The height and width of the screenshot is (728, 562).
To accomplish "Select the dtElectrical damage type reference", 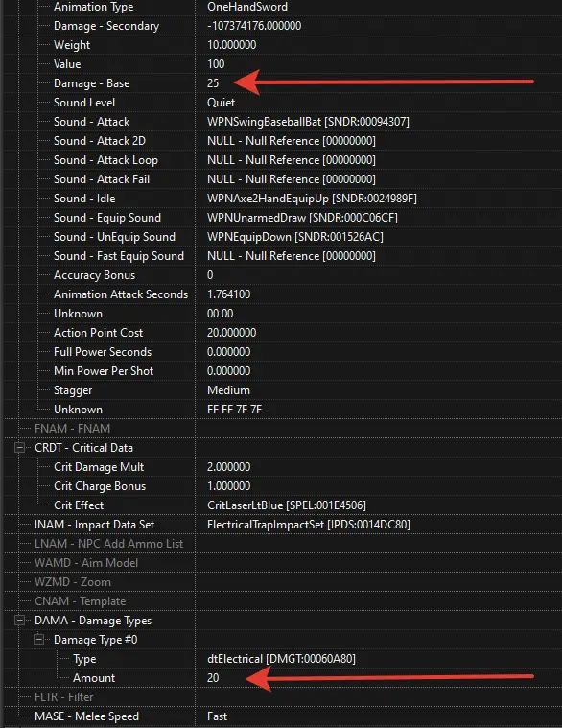I will 281,658.
